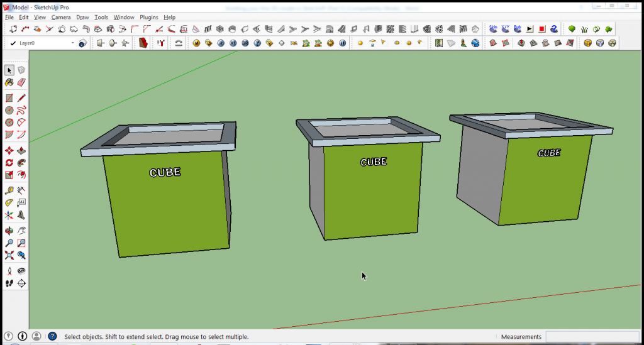Pick the Tape Measure tool
The height and width of the screenshot is (345, 644).
(x=9, y=191)
